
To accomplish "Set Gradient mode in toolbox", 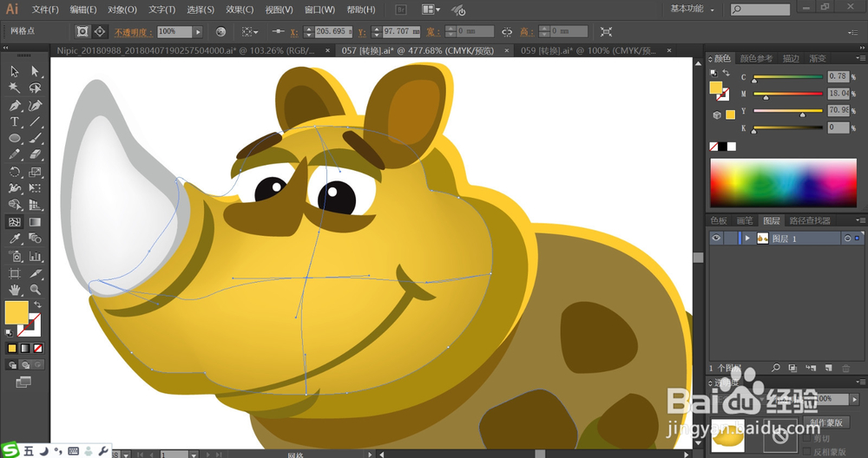I will click(x=25, y=348).
